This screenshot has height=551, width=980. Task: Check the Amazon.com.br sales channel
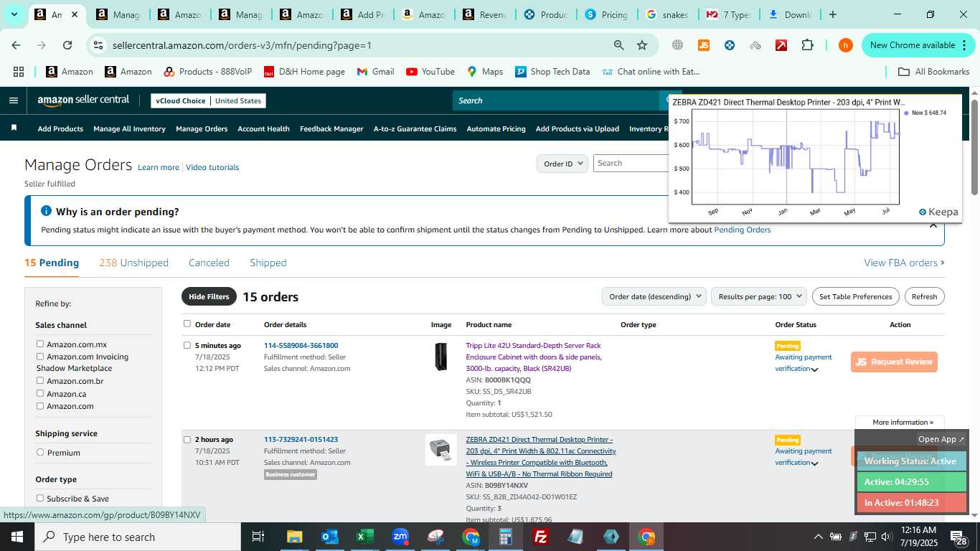pos(40,381)
